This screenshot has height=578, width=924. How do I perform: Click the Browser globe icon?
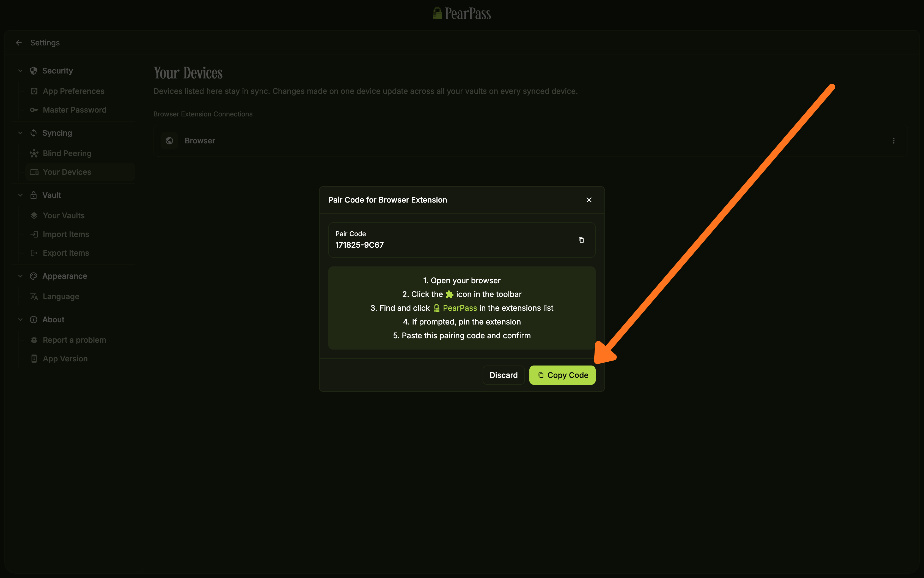coord(169,141)
